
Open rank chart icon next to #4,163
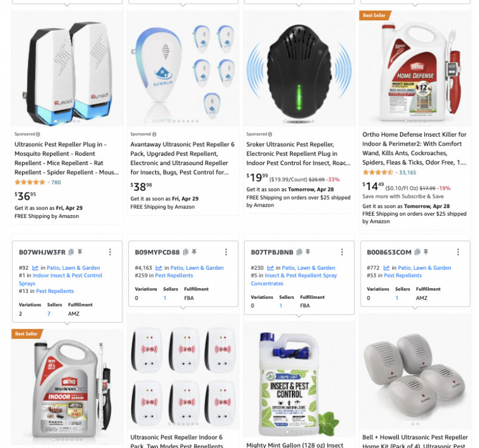[x=159, y=268]
